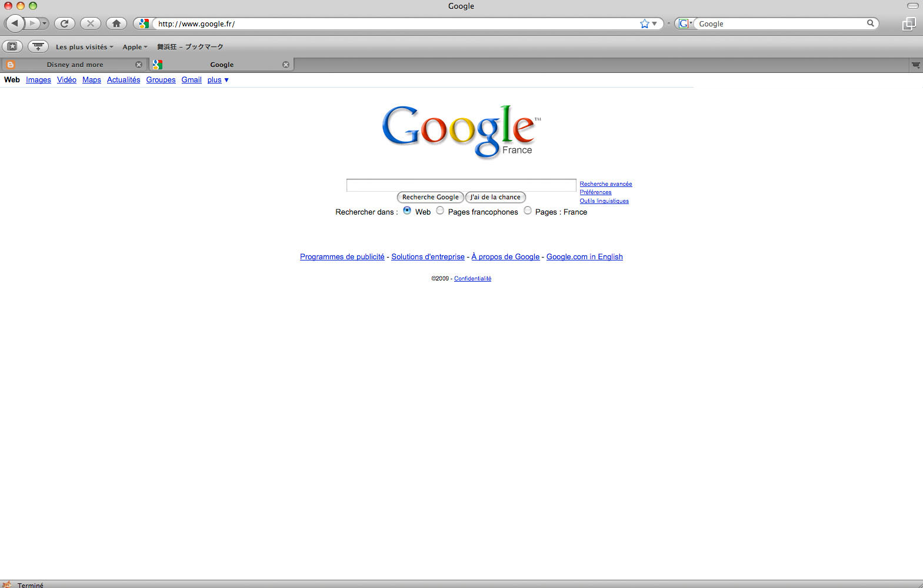Image resolution: width=923 pixels, height=588 pixels.
Task: Open the Confidentialité link
Action: pos(472,279)
